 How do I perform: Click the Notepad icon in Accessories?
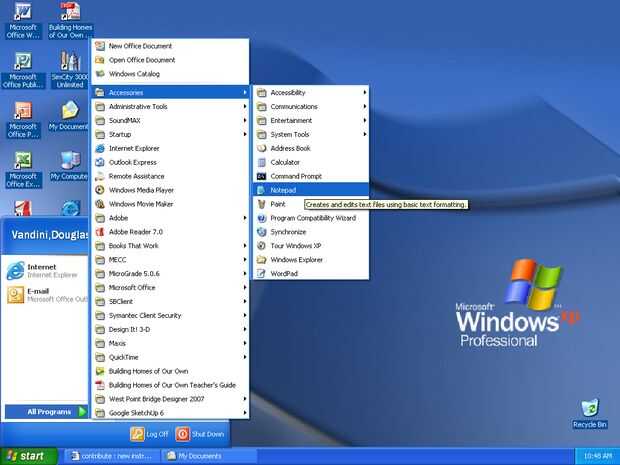(261, 190)
